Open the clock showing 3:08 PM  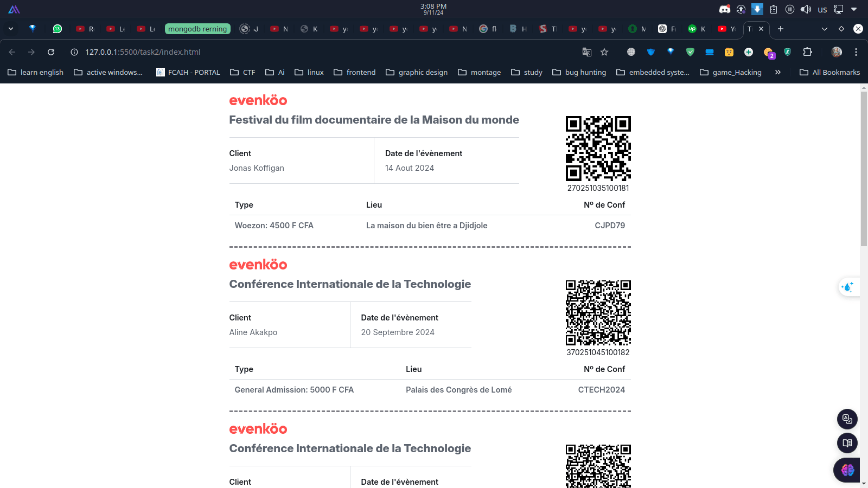click(x=433, y=9)
